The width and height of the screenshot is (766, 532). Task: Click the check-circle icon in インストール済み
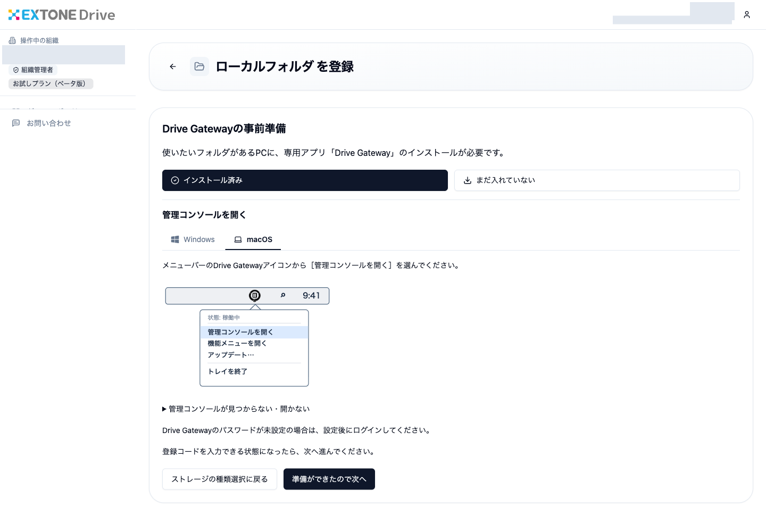coord(175,180)
